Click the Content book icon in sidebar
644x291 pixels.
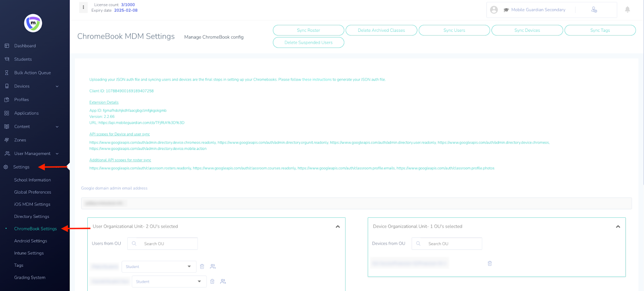coord(6,127)
